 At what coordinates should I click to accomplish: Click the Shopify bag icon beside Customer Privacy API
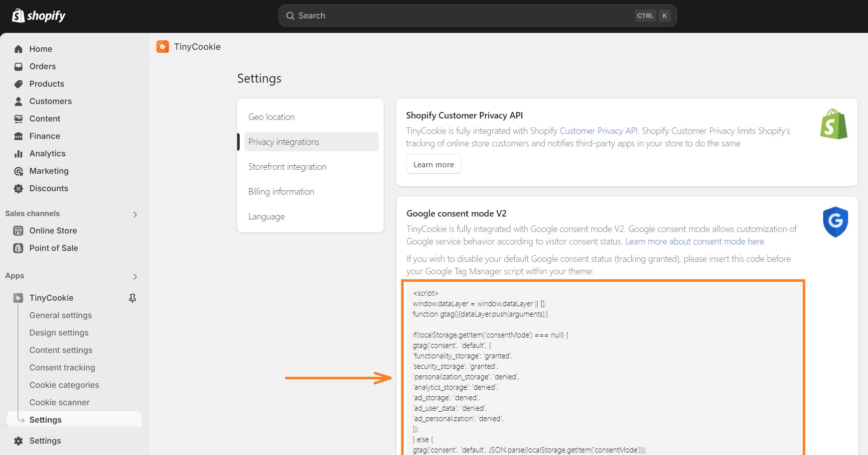tap(833, 124)
